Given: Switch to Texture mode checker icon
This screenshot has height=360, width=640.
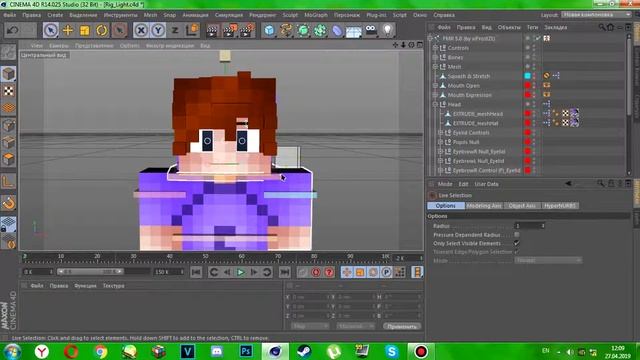Looking at the screenshot, I should (x=9, y=91).
